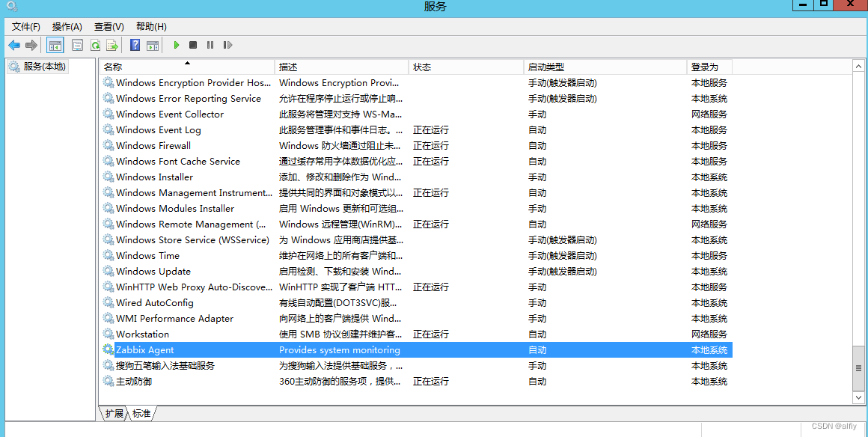Go back with the blue arrow

click(x=14, y=46)
